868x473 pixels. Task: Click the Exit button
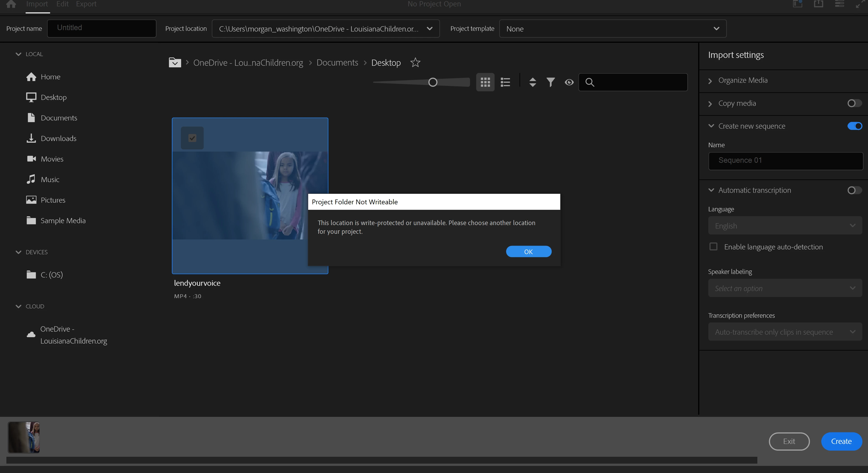(x=789, y=441)
